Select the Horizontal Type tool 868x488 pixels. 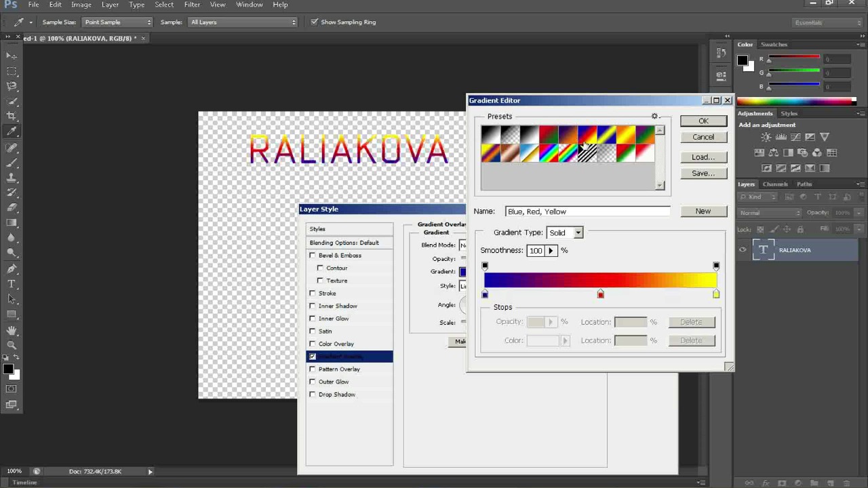pos(12,284)
